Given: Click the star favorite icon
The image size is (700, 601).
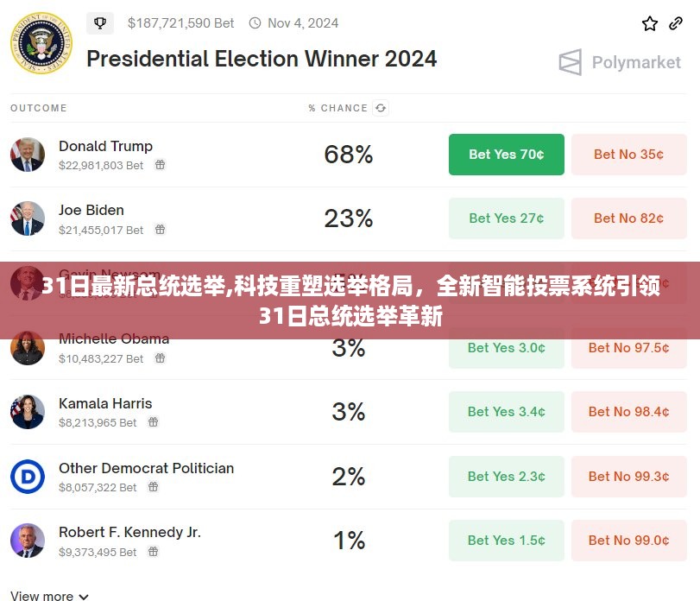Looking at the screenshot, I should click(x=650, y=23).
